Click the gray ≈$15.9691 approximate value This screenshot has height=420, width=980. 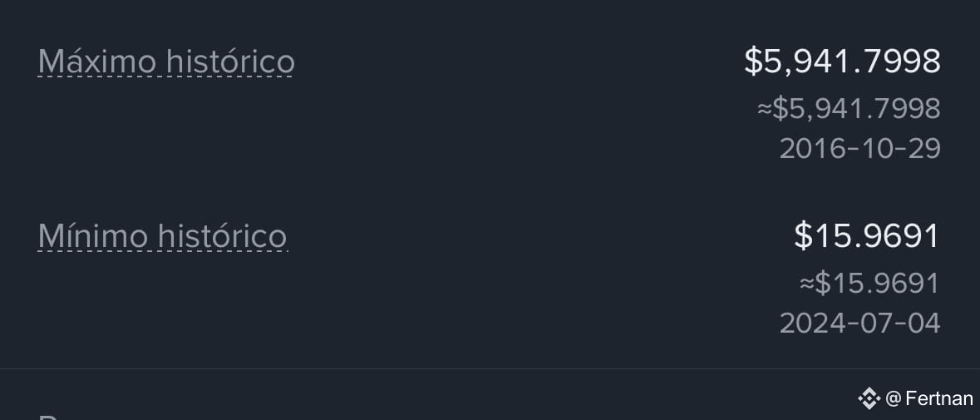(x=870, y=283)
